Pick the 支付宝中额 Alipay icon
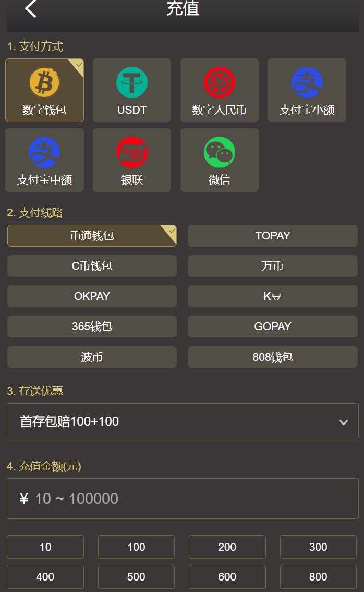This screenshot has width=364, height=592. pyautogui.click(x=44, y=153)
